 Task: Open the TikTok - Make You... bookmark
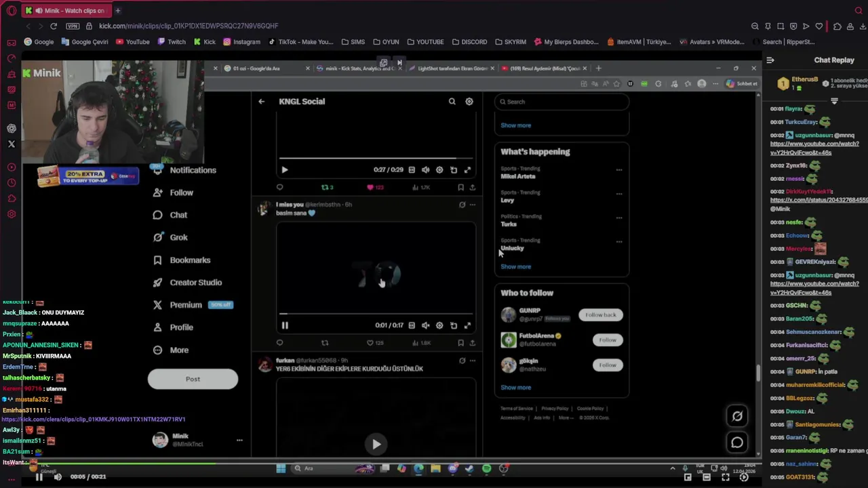pyautogui.click(x=300, y=41)
